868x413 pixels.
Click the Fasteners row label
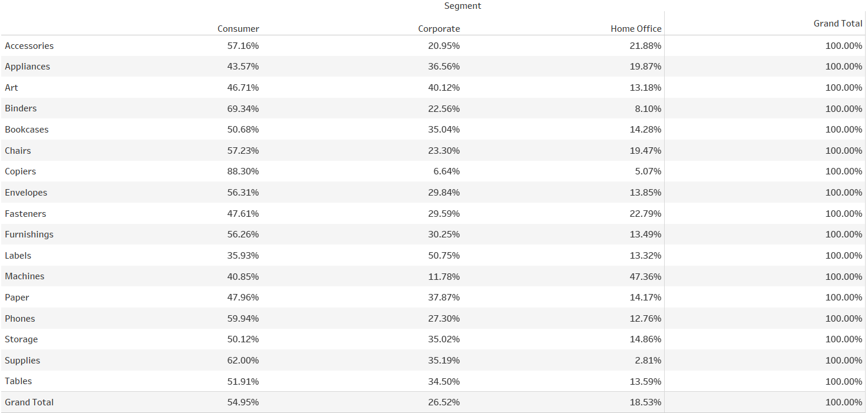25,214
